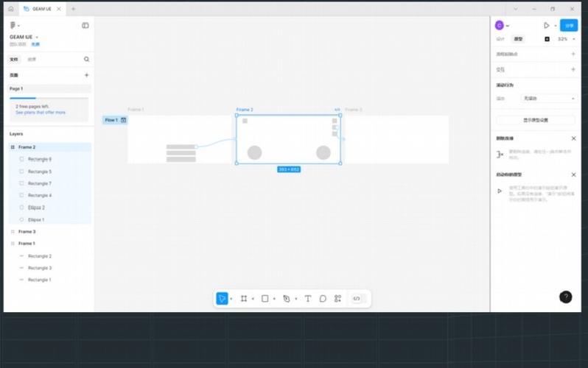Select Frame 2 label on canvas
The image size is (588, 368).
click(x=245, y=110)
